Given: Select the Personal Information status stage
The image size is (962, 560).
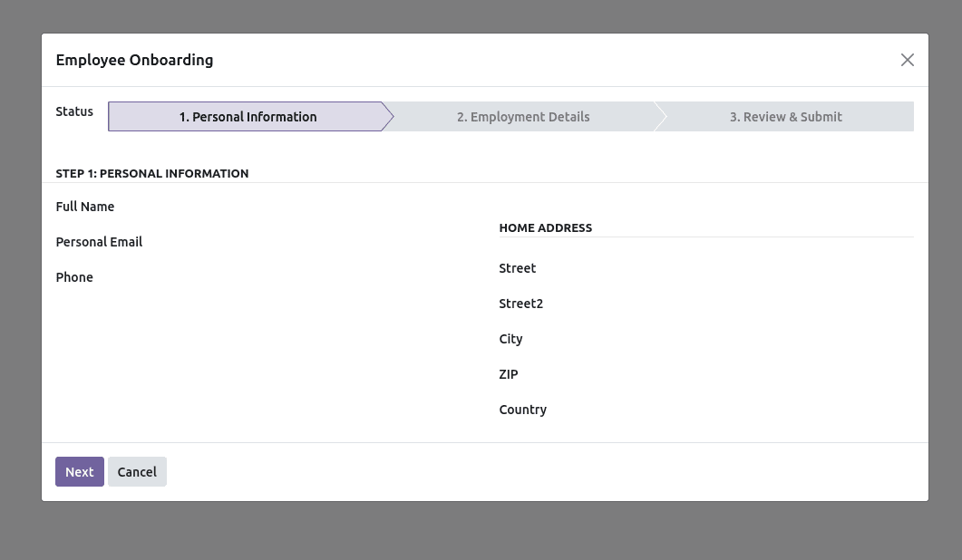Looking at the screenshot, I should 248,116.
